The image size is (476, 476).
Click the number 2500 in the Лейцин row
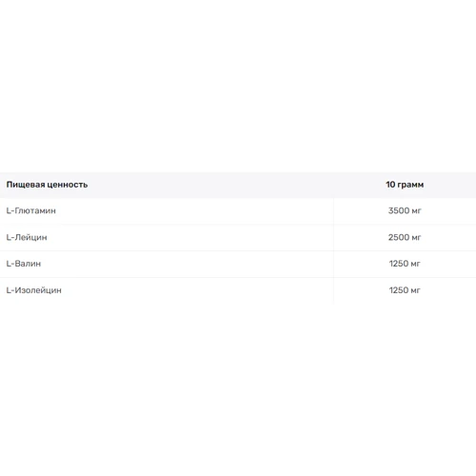pos(399,237)
